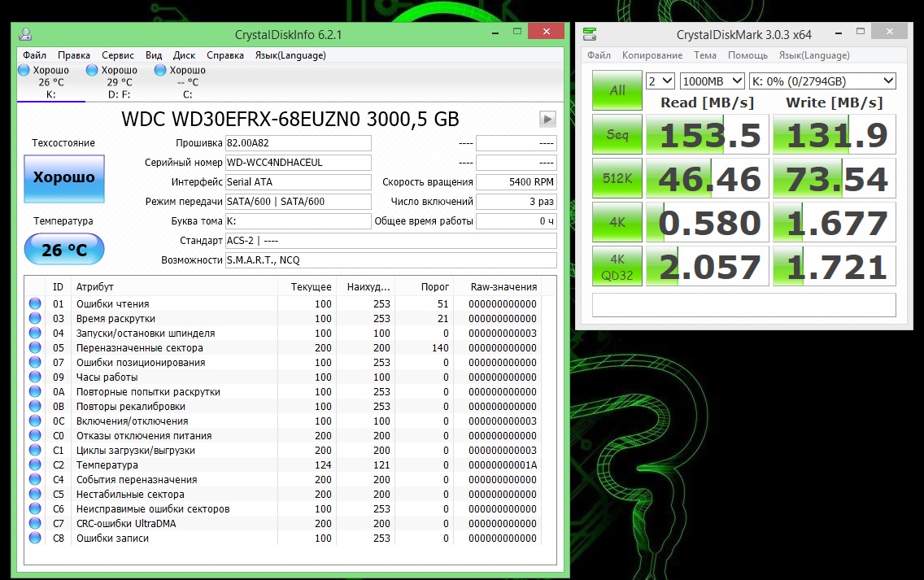The image size is (924, 580).
Task: Open Тема menu in CrystalDiskMark
Action: 704,55
